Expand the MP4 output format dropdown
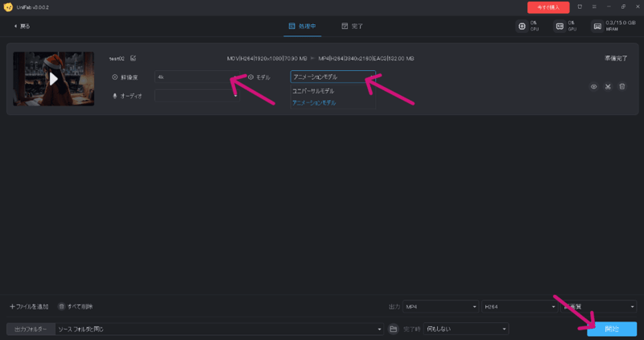The width and height of the screenshot is (644, 340). [x=440, y=307]
